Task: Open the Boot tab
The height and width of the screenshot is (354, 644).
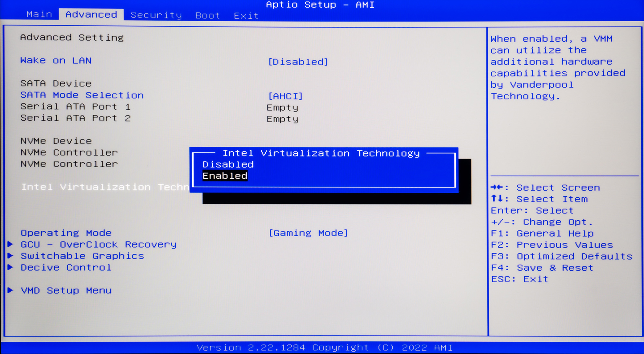Action: (x=207, y=15)
